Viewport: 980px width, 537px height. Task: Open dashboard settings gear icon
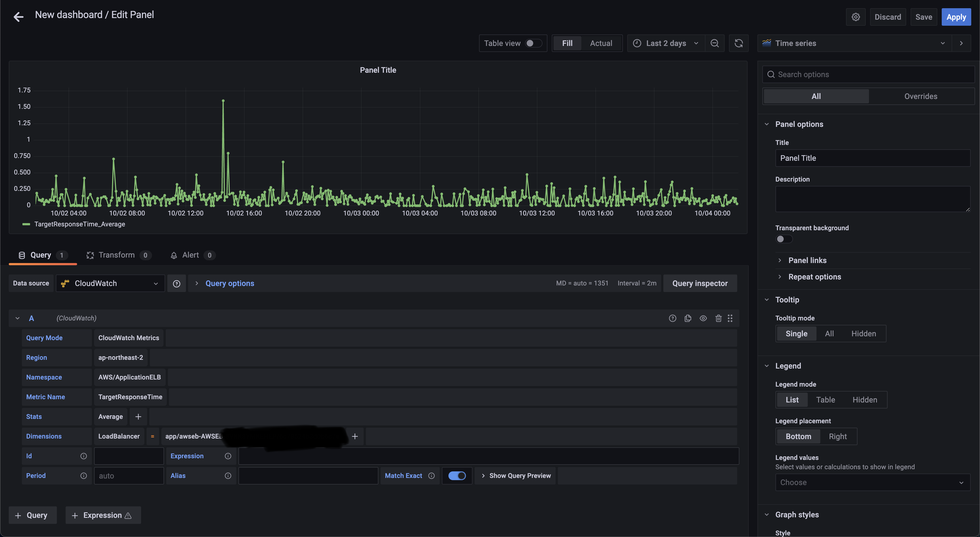pos(856,17)
